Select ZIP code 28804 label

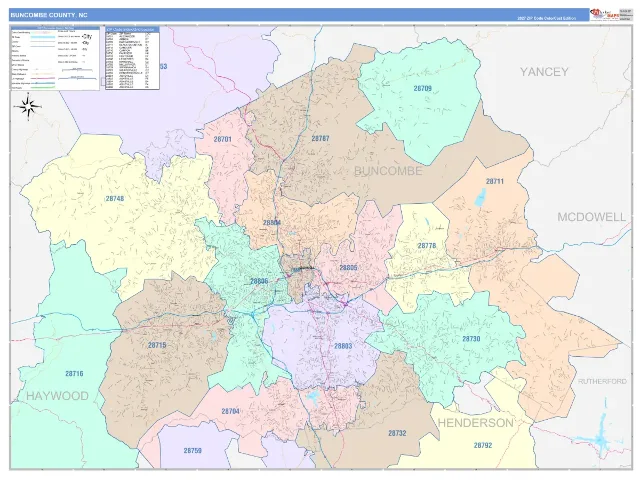point(271,223)
